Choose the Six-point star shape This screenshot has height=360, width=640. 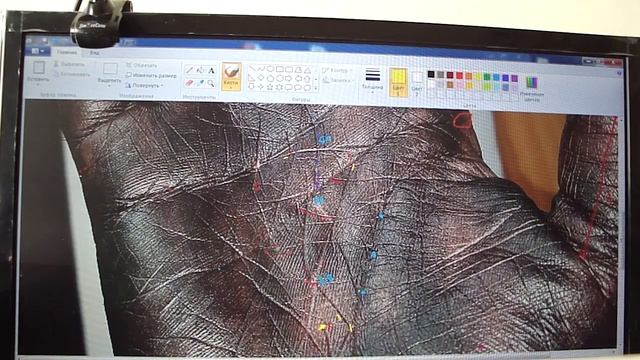[280, 87]
